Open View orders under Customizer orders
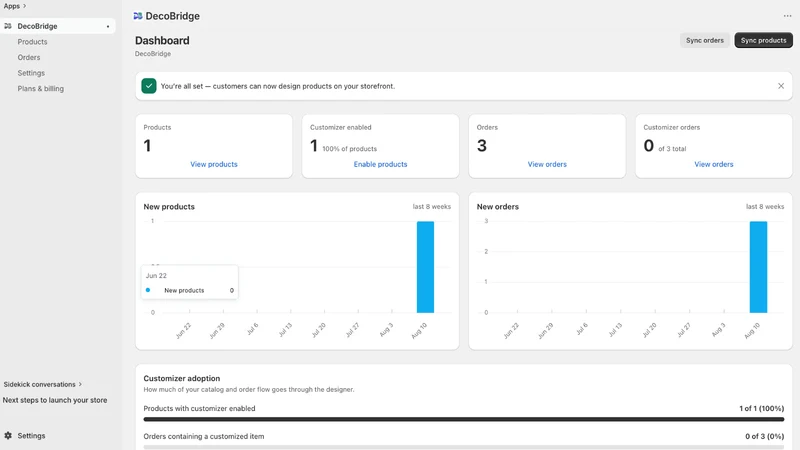 point(713,164)
